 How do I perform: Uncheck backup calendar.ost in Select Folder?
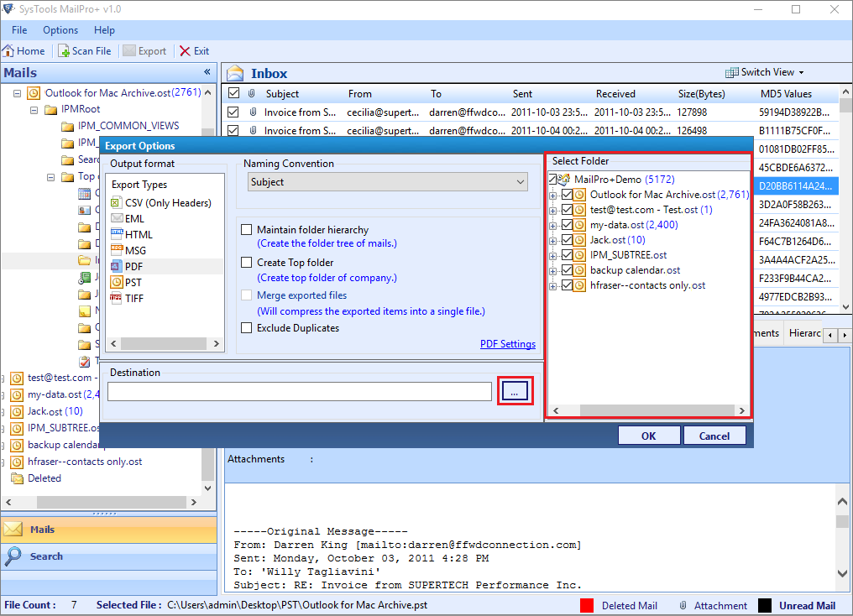tap(567, 269)
